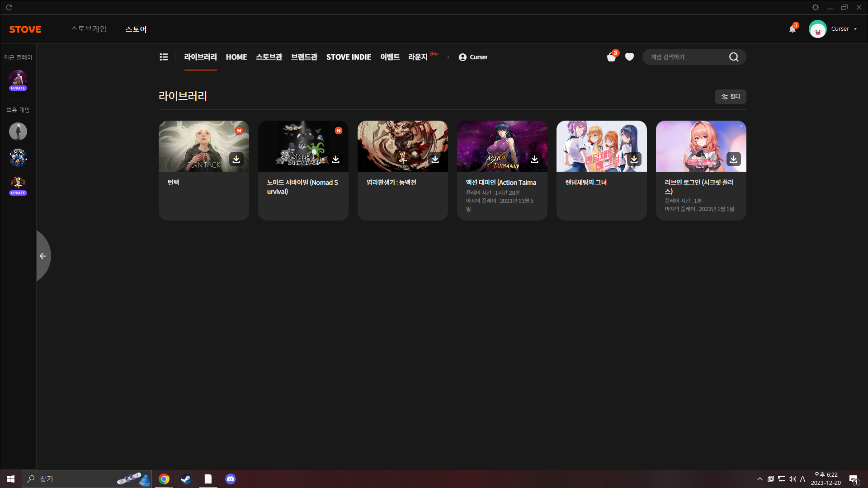Click the refresh icon in title bar

click(9, 7)
